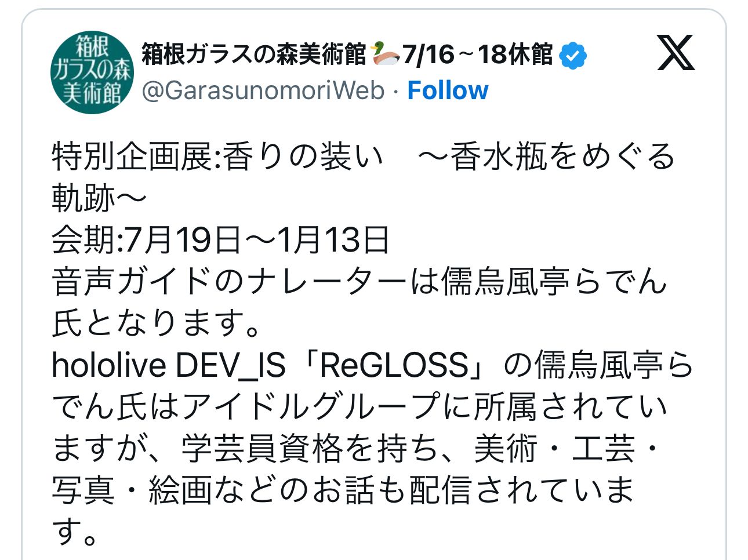Click the hololive DEV_IS text

click(x=168, y=365)
